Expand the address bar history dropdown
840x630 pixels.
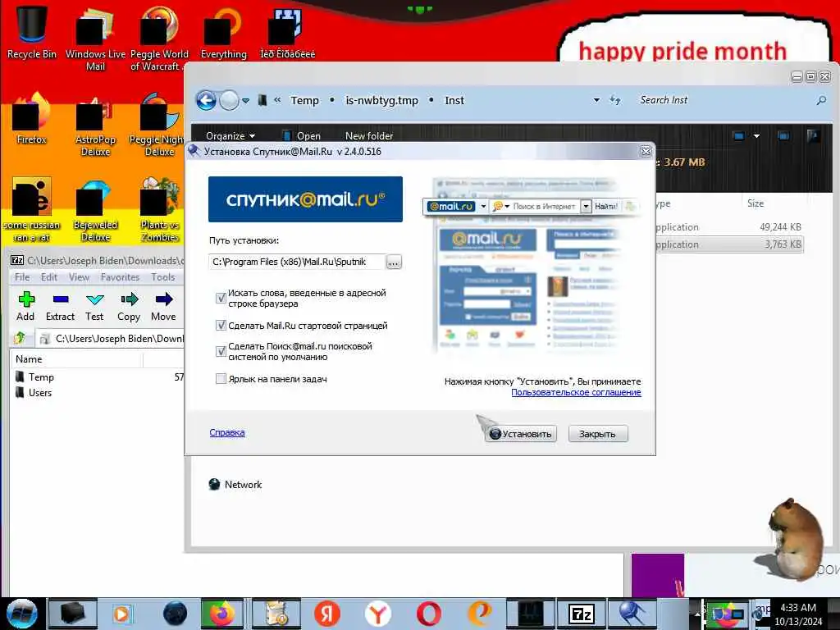click(x=596, y=100)
